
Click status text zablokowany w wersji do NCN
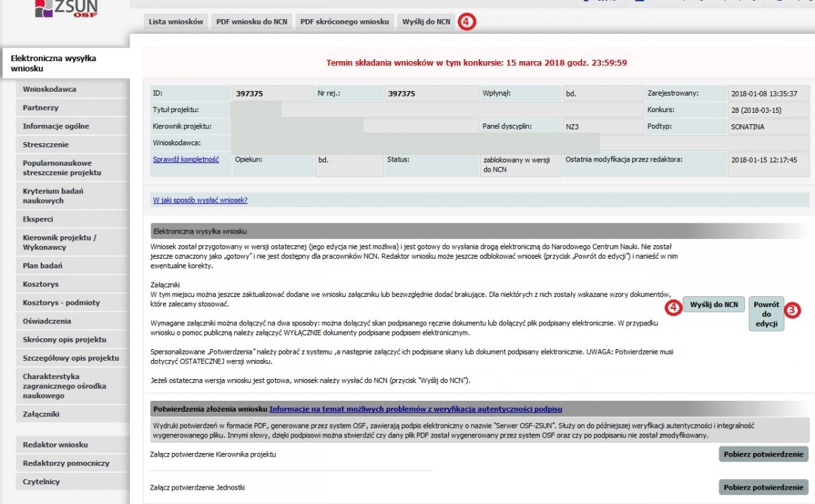click(x=520, y=164)
